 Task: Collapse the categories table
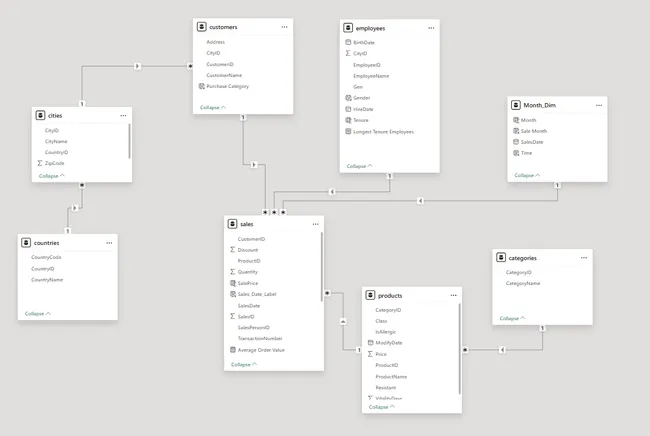(512, 318)
